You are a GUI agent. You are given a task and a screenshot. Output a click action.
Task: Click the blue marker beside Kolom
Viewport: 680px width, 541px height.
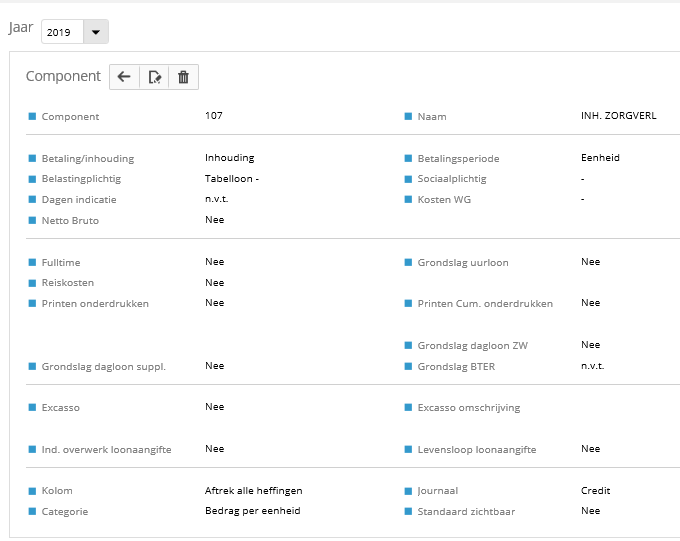[x=32, y=491]
